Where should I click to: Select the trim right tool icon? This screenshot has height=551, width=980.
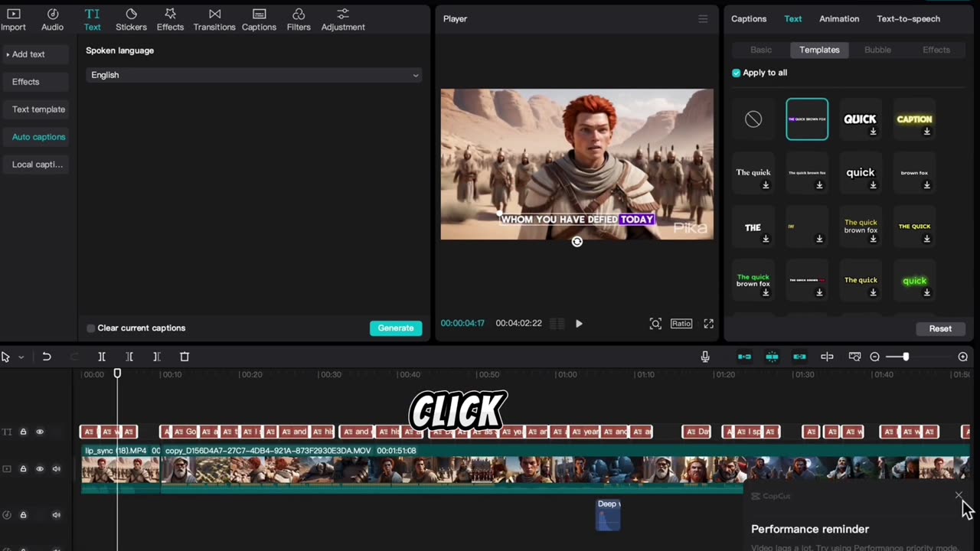[x=156, y=357]
